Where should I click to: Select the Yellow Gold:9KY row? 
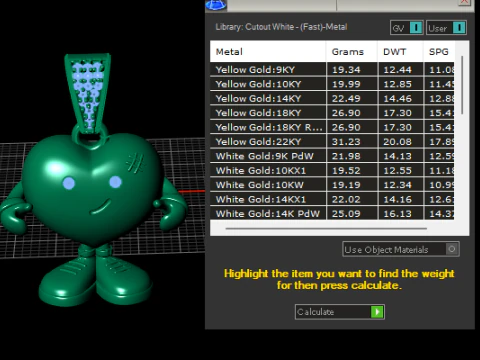coord(332,70)
